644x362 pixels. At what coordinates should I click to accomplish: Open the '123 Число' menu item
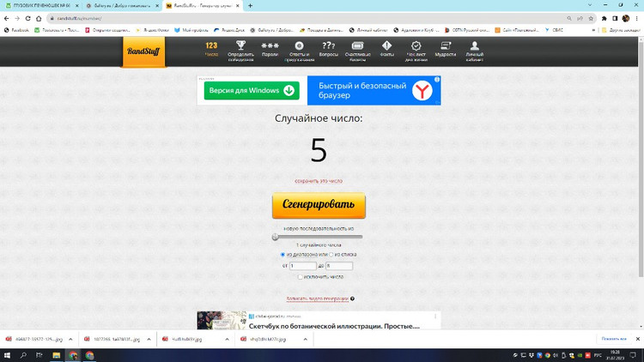click(x=211, y=49)
